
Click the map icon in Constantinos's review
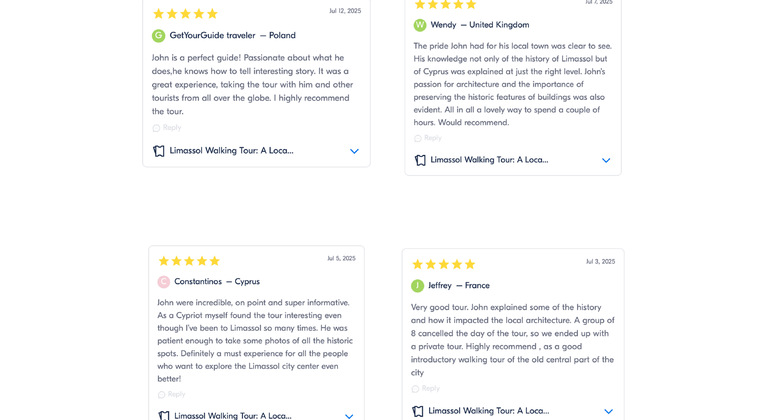click(164, 415)
